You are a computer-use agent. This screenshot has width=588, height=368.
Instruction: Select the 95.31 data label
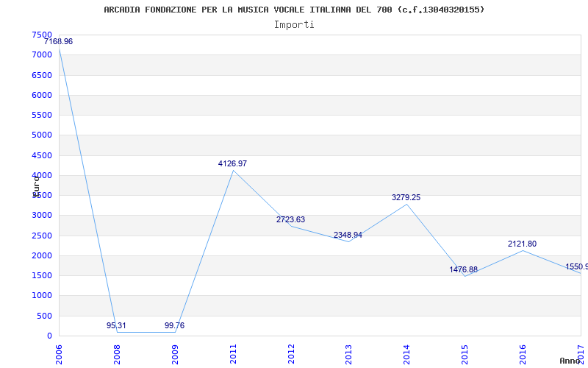point(116,325)
